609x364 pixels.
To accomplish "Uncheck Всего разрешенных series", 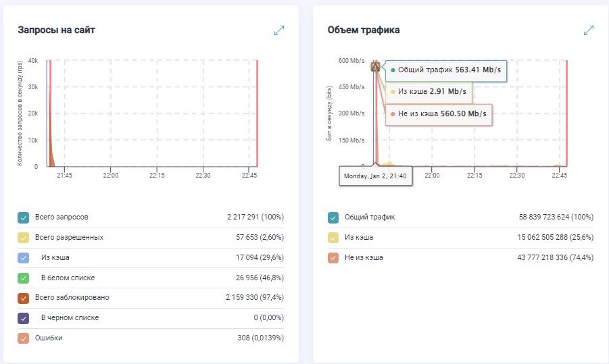I will point(24,238).
